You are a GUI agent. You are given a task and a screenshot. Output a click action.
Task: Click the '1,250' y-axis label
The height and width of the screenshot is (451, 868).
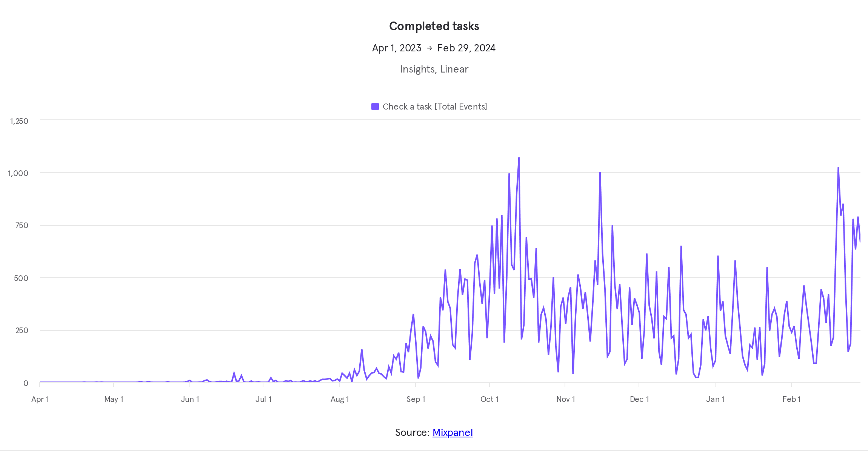point(19,121)
